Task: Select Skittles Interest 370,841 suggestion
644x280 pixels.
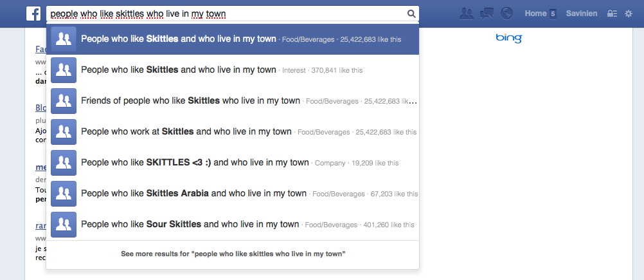Action: [233, 70]
